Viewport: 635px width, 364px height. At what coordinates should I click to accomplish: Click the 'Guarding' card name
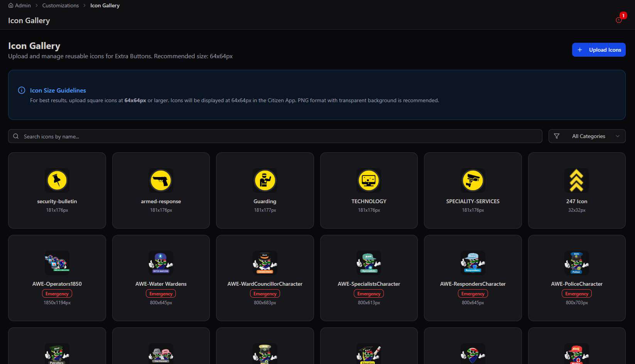coord(265,201)
